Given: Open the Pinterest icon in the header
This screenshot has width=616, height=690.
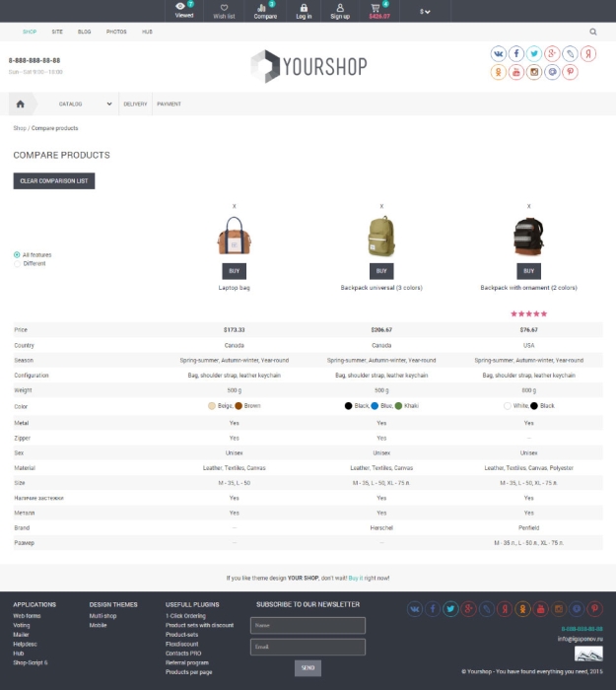Looking at the screenshot, I should click(571, 72).
